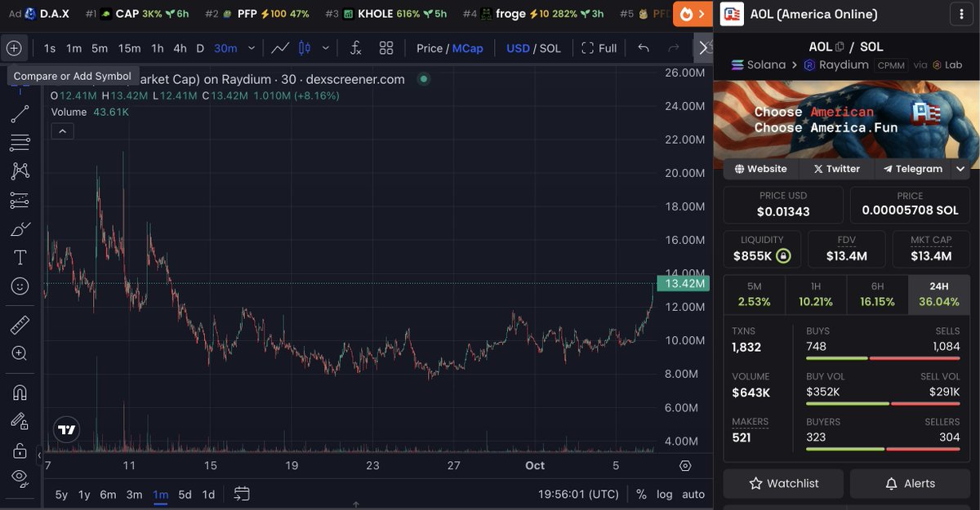The image size is (980, 510).
Task: Open the token Website link
Action: pos(760,169)
